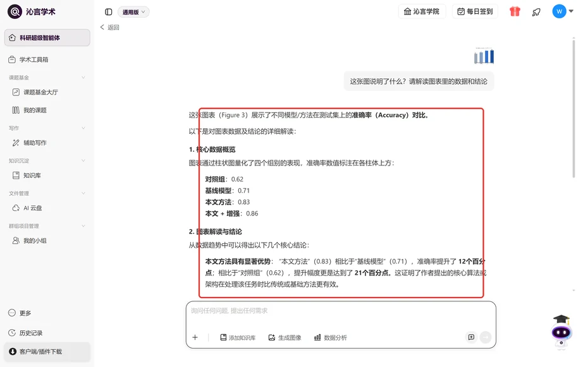Open the uploaded bar chart thumbnail

coord(484,56)
